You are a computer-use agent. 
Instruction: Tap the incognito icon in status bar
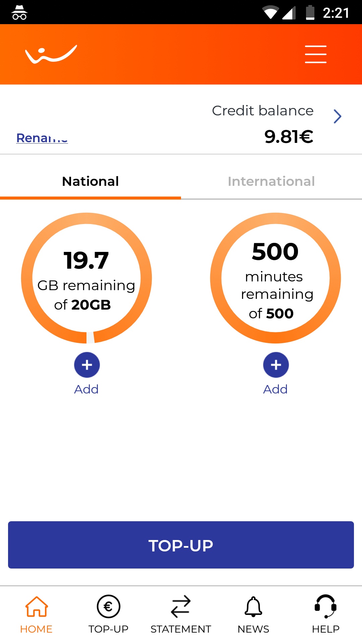click(19, 13)
